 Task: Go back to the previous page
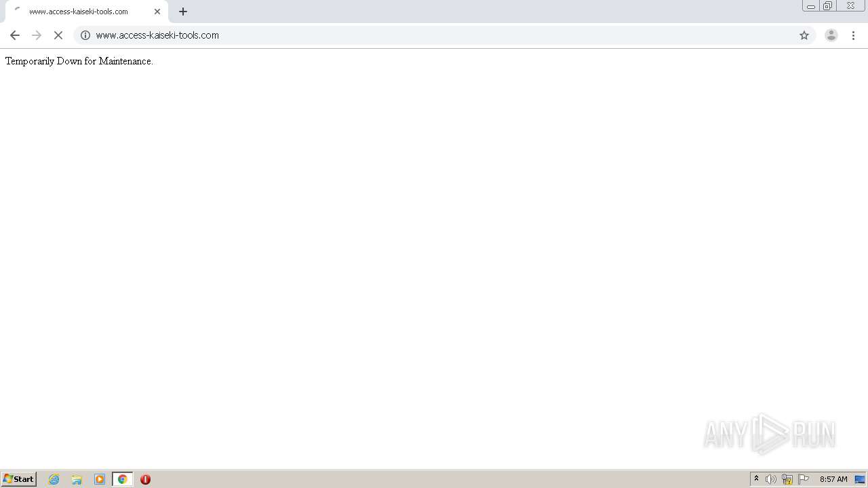click(15, 35)
